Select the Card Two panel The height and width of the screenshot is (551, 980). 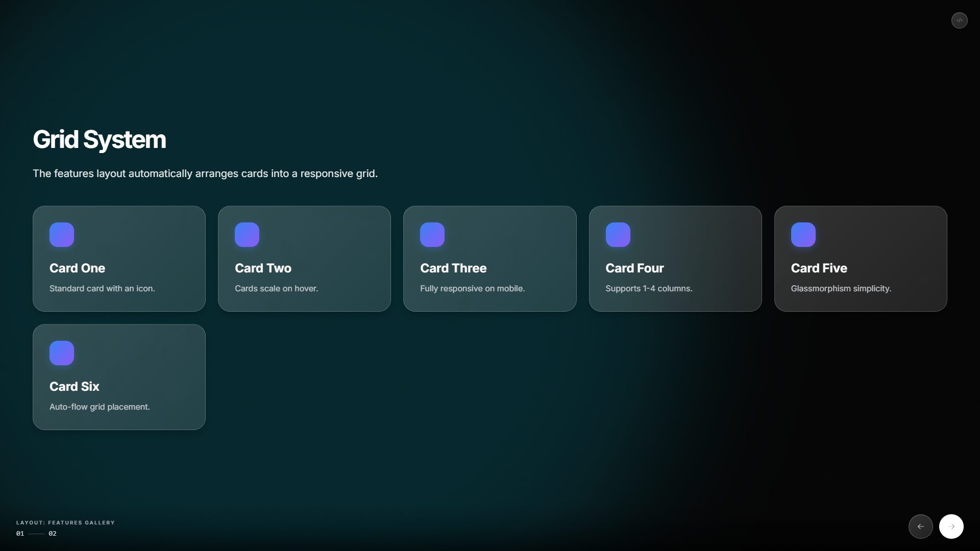(304, 259)
